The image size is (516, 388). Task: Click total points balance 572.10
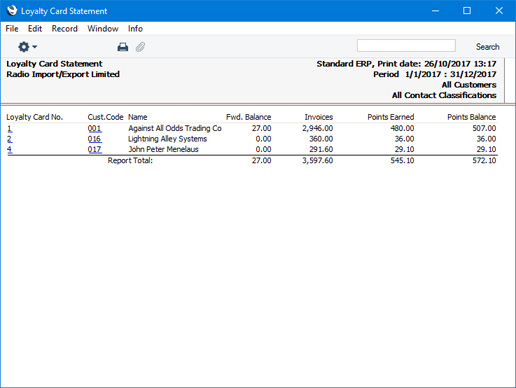click(x=484, y=161)
